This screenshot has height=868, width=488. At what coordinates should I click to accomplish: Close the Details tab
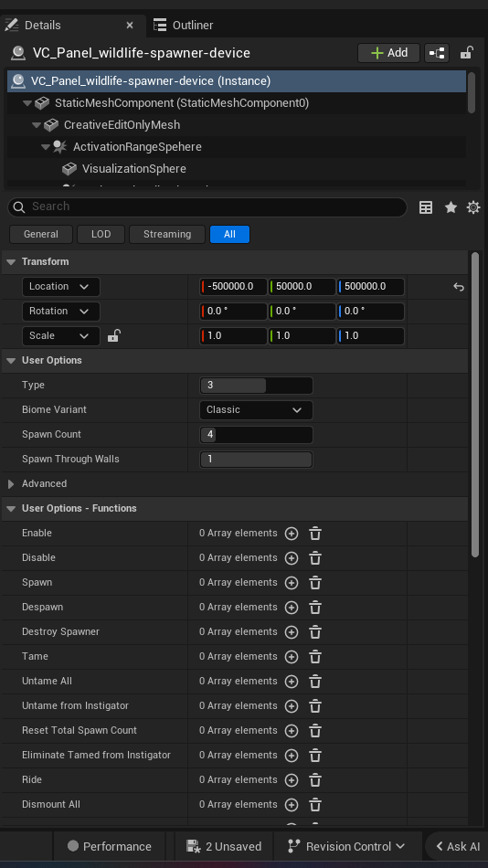click(x=130, y=26)
